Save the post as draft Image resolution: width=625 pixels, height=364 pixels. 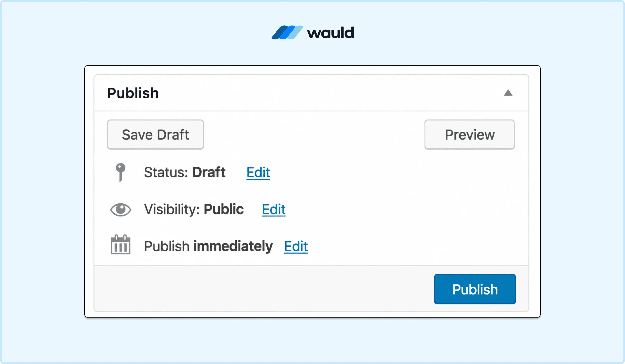tap(155, 135)
